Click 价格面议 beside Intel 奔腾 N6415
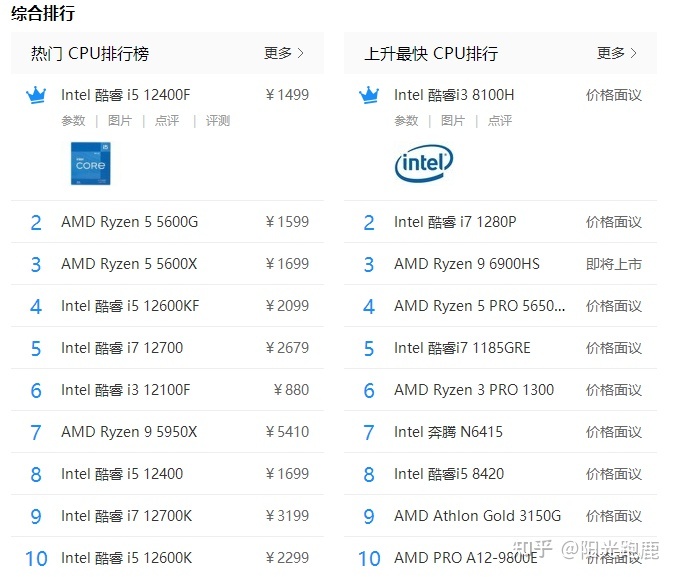 coord(614,432)
